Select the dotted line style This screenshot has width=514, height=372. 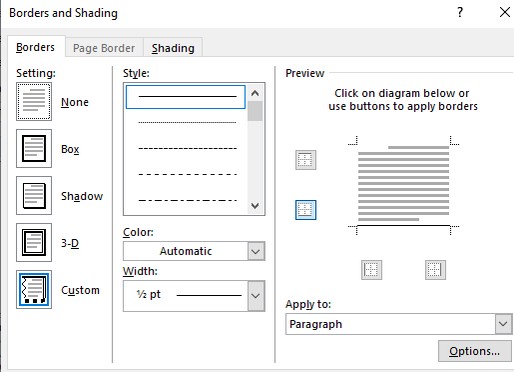click(x=187, y=122)
